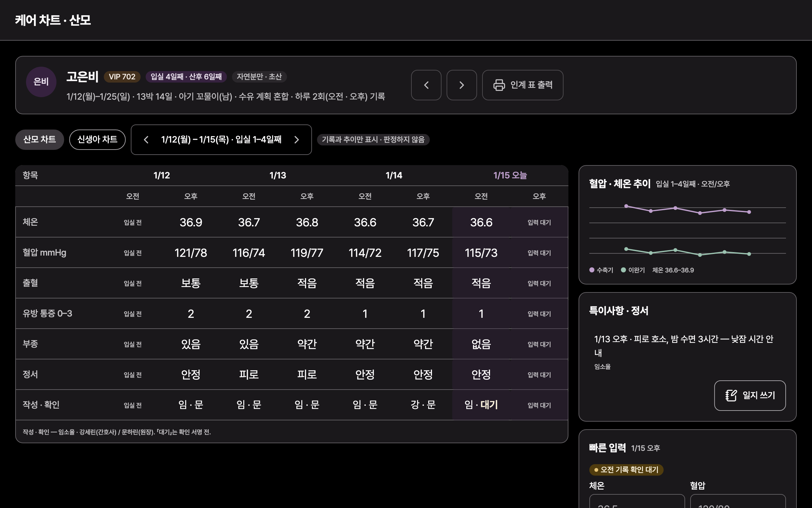This screenshot has height=508, width=812.
Task: Select the blood pressure value 119/77
Action: [x=307, y=253]
